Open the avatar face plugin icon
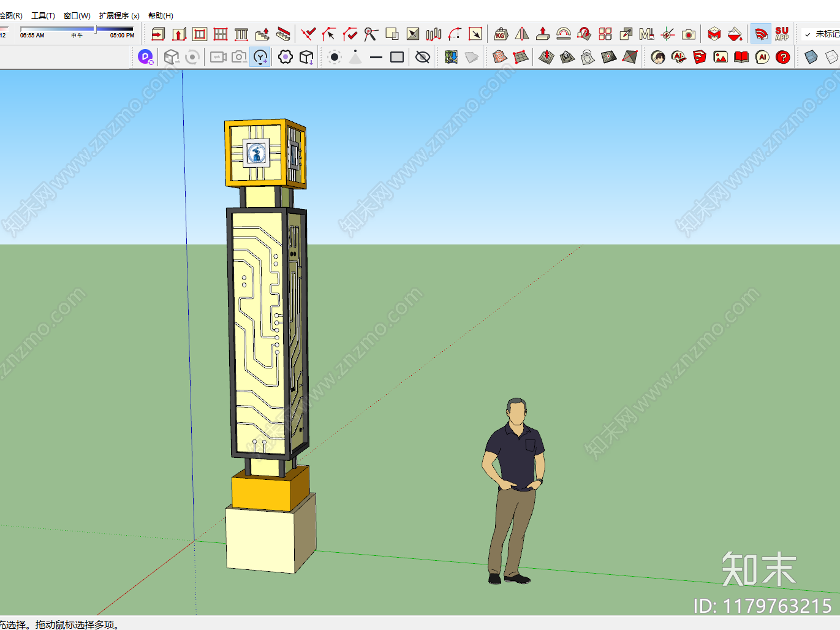 coord(658,58)
